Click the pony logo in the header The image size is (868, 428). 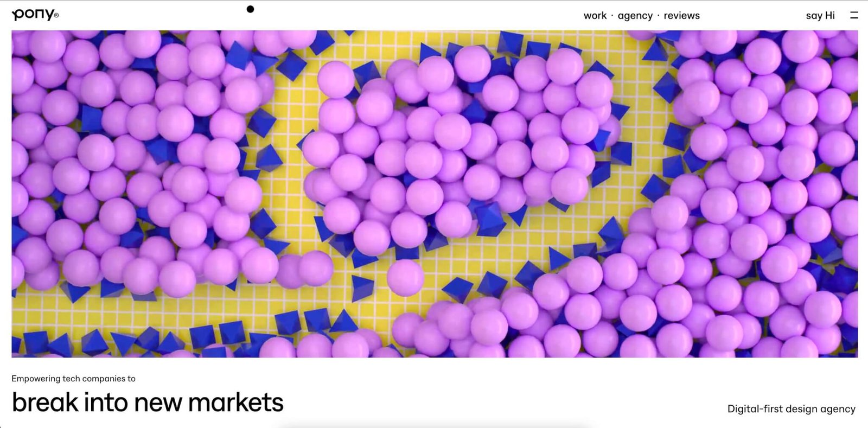point(35,15)
